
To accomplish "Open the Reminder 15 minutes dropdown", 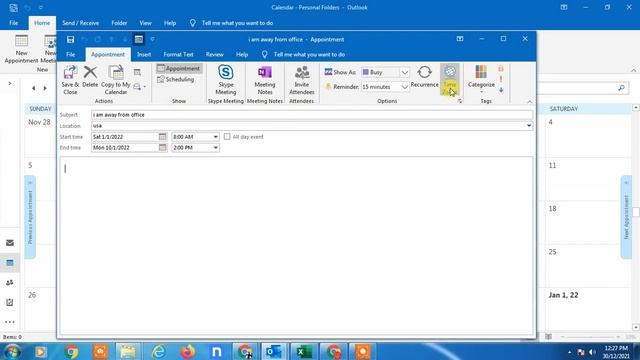I will [404, 87].
